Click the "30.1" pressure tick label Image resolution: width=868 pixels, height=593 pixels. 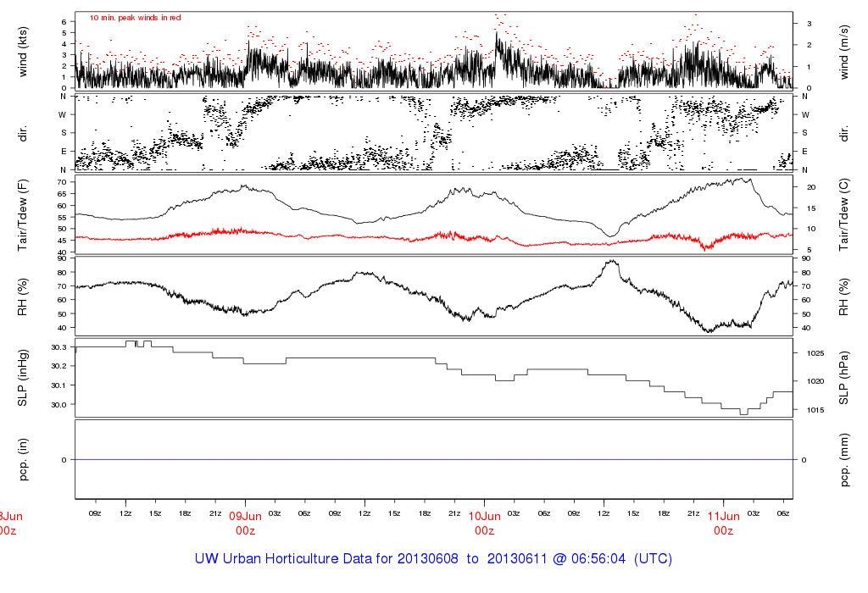coord(58,385)
